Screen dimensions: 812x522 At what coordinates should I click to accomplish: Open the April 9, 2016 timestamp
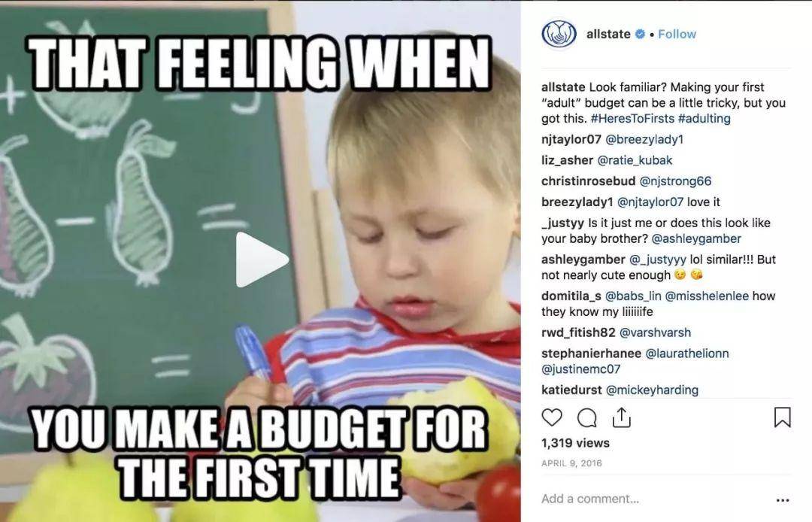[x=571, y=463]
